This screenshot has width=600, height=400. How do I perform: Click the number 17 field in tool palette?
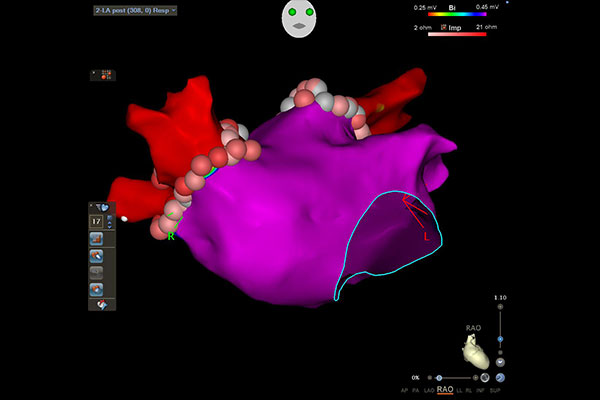click(x=97, y=221)
